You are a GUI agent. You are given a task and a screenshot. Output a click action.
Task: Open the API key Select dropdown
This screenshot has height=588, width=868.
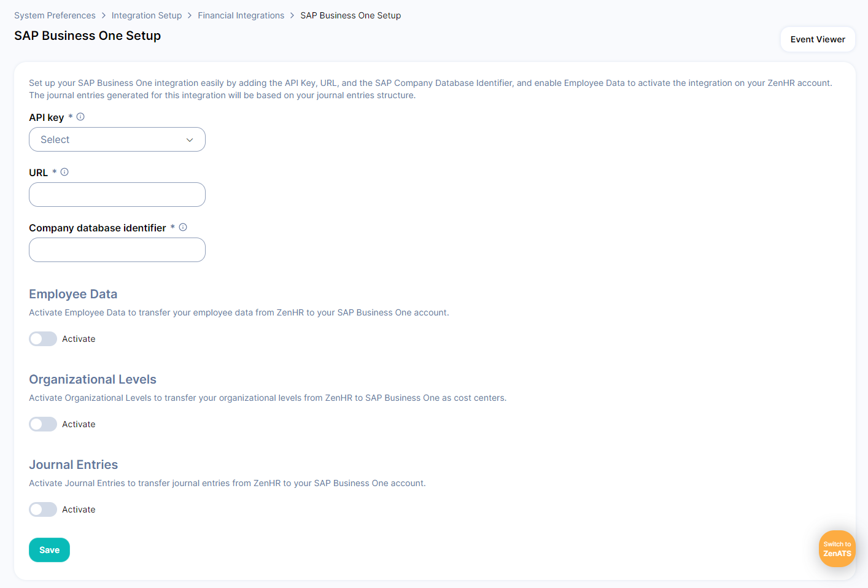pos(117,139)
